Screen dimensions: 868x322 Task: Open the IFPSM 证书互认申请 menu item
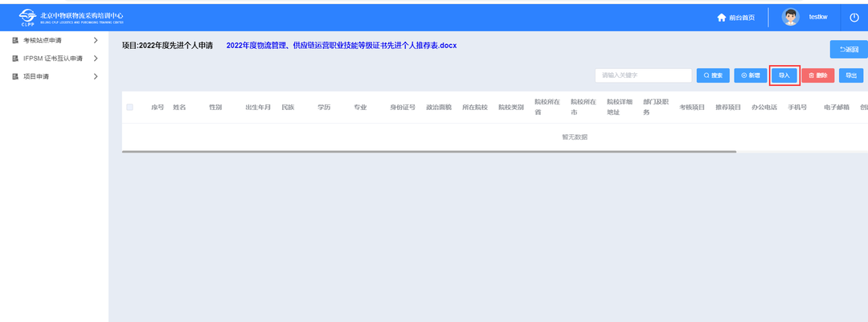coord(55,58)
